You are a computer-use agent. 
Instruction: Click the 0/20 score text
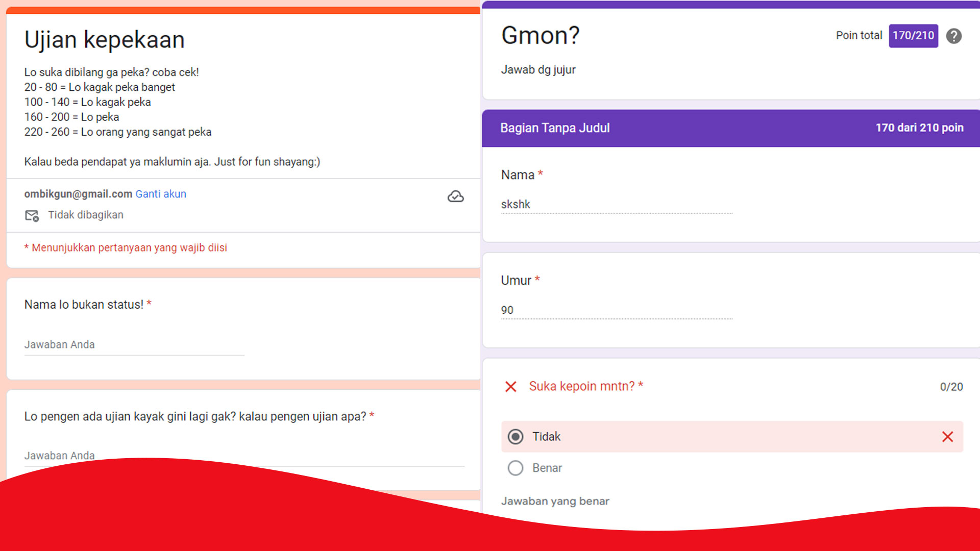951,387
